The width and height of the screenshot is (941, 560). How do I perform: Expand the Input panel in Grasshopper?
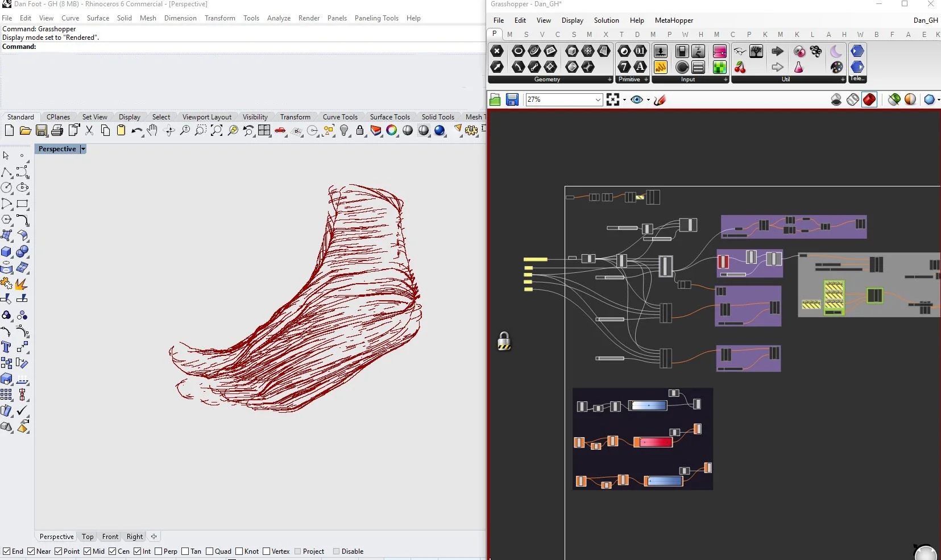(x=726, y=80)
